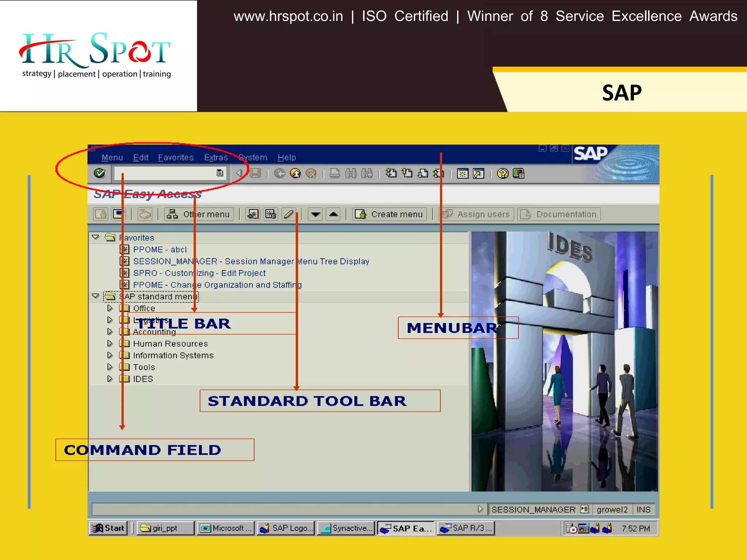Viewport: 747px width, 560px height.
Task: Expand the Tools folder
Action: click(110, 367)
